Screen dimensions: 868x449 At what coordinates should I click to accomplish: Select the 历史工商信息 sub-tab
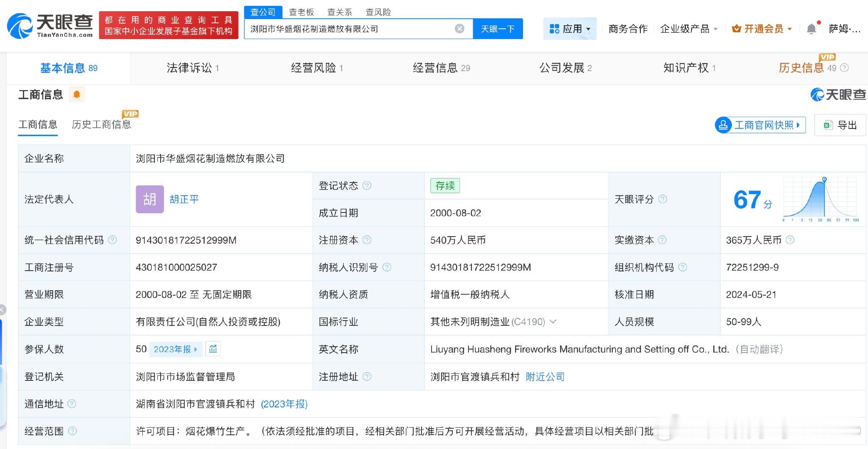click(x=101, y=124)
